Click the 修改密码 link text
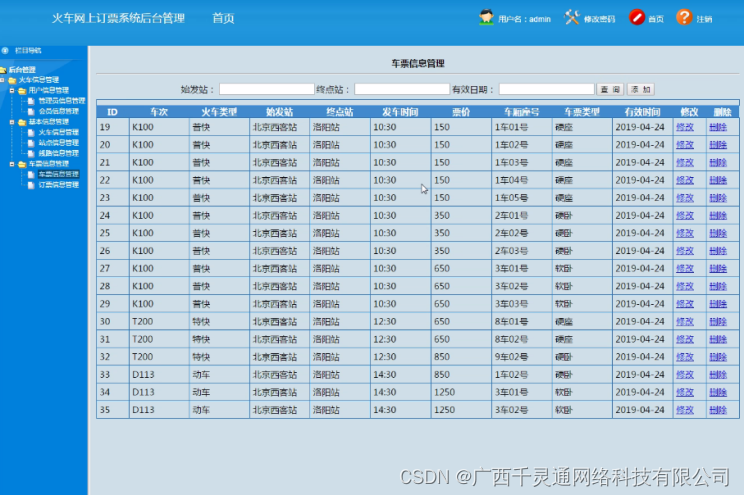The width and height of the screenshot is (744, 496). point(599,19)
